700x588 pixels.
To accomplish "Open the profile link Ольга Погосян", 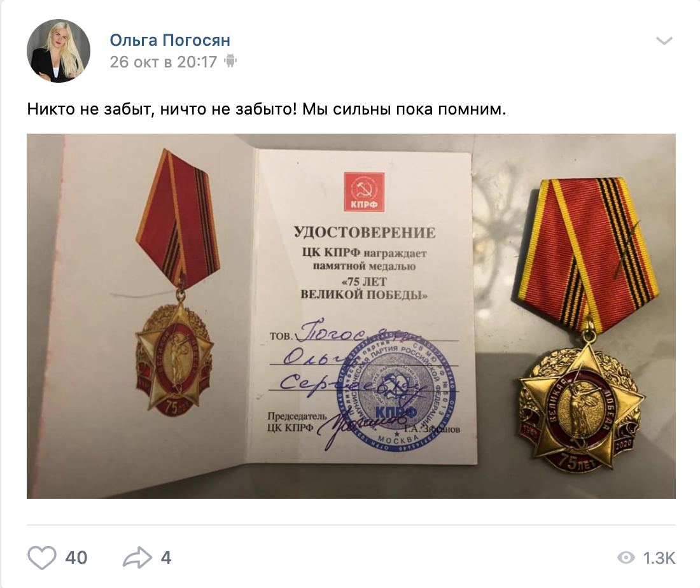I will click(x=170, y=39).
